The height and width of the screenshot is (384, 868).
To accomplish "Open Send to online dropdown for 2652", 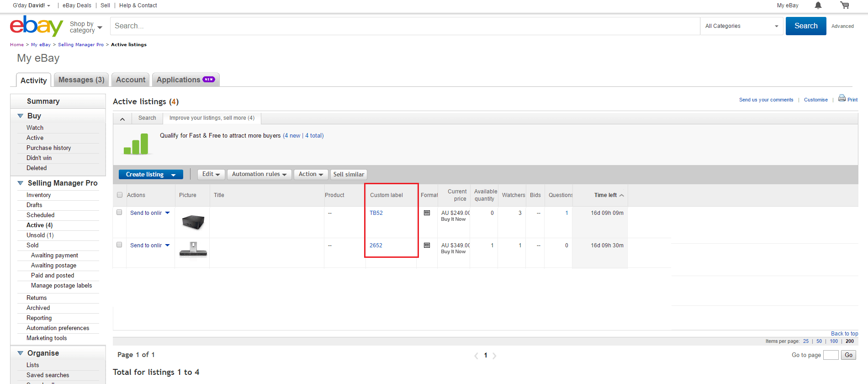I will [167, 245].
